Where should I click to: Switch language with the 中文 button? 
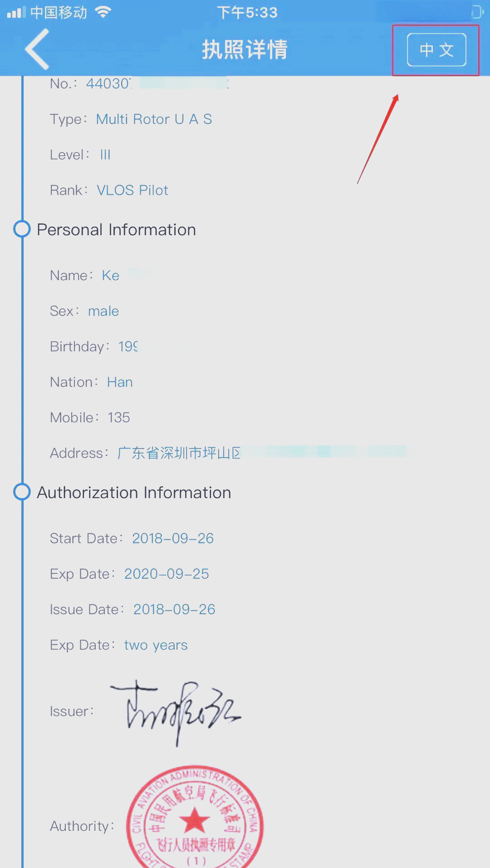click(x=436, y=50)
